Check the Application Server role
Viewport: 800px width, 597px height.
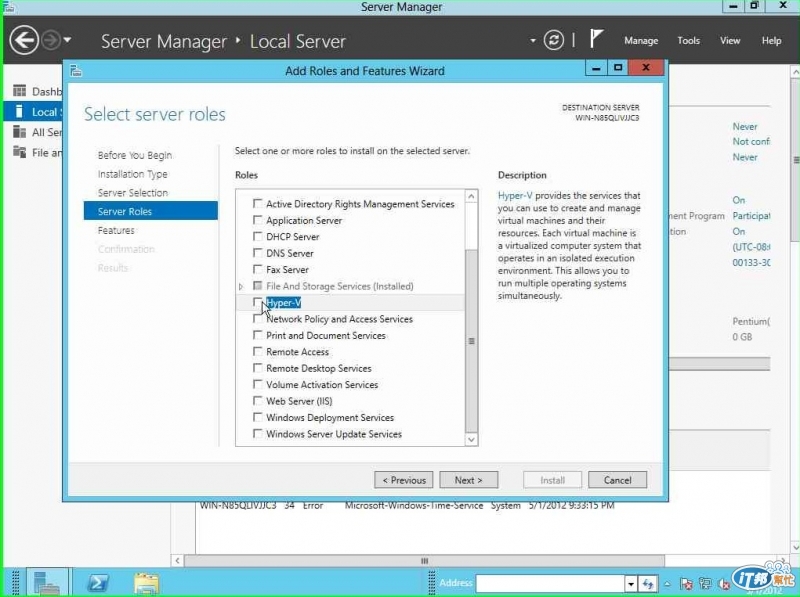[258, 220]
